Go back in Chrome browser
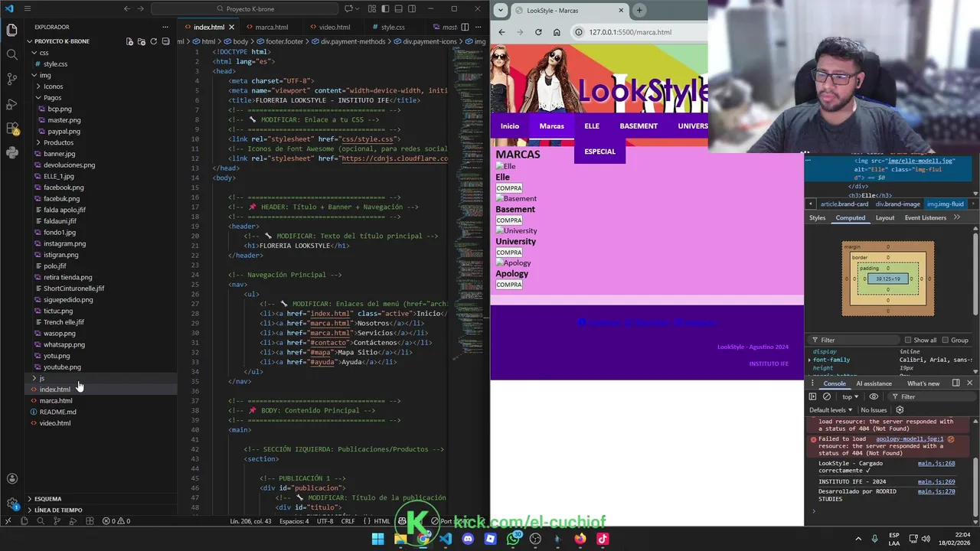Viewport: 980px width, 551px height. pos(501,32)
